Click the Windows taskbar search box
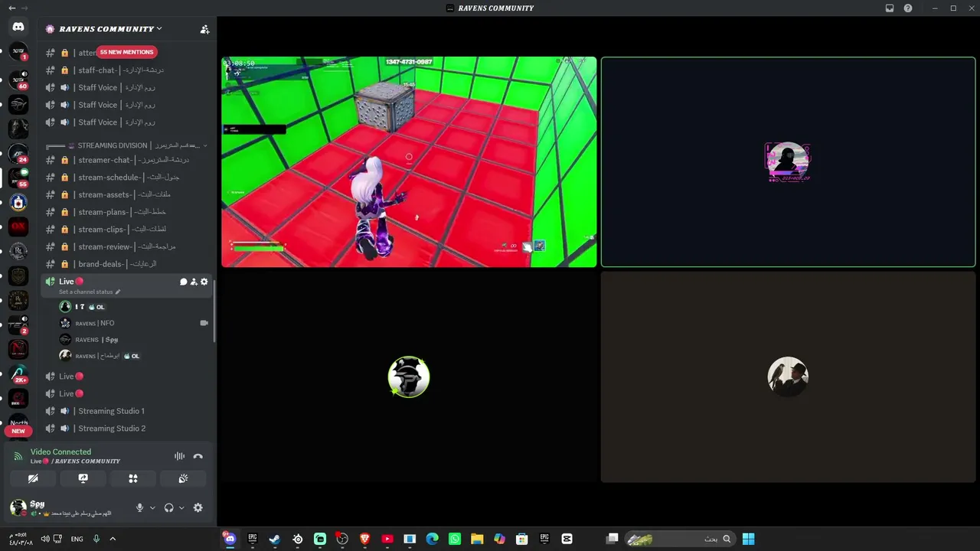The height and width of the screenshot is (551, 980). (680, 539)
